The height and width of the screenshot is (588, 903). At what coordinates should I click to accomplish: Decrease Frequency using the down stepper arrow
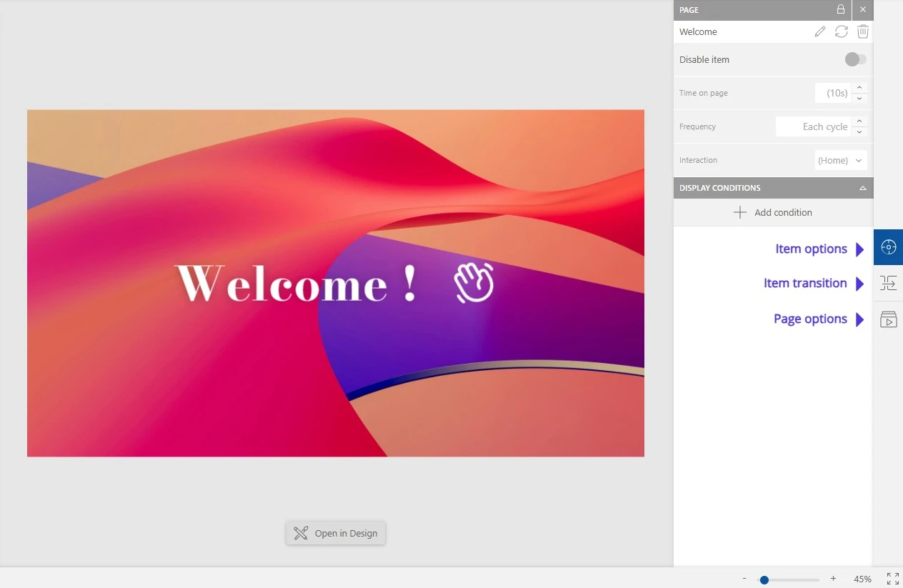pos(859,132)
